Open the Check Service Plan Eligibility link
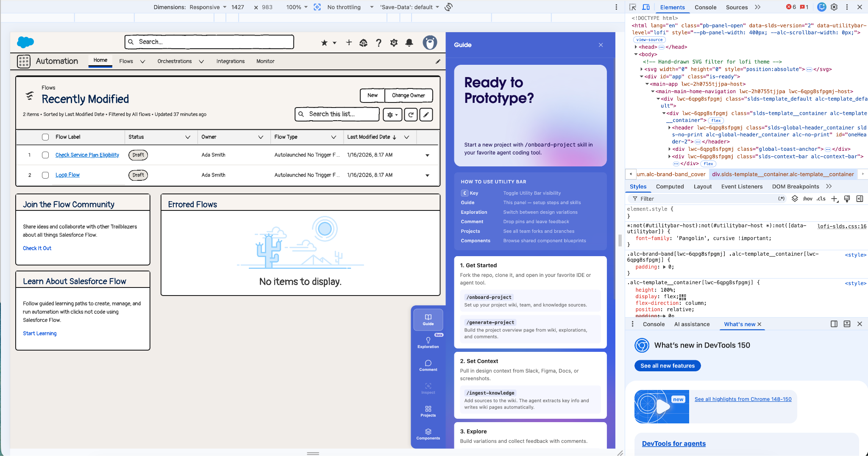Image resolution: width=868 pixels, height=456 pixels. point(87,155)
